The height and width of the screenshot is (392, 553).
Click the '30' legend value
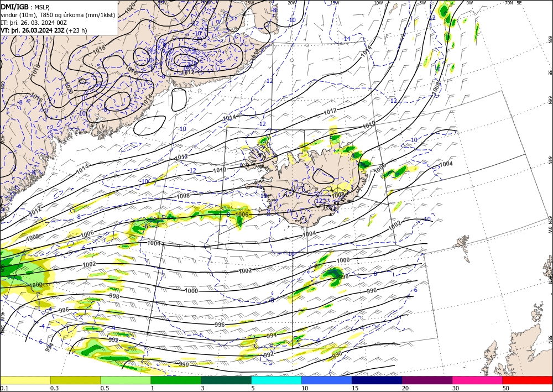pos(456,388)
